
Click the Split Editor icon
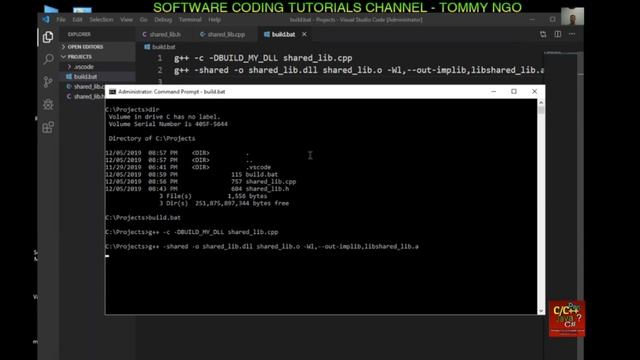pos(558,34)
